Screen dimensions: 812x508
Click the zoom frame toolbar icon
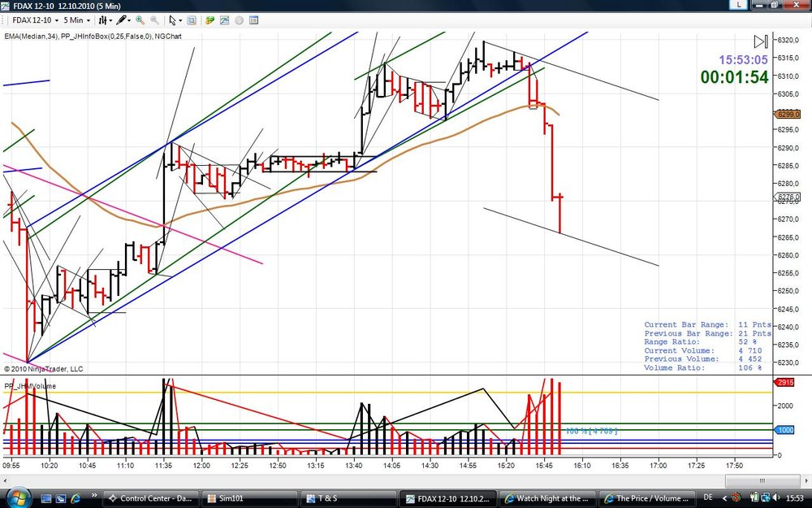point(191,20)
